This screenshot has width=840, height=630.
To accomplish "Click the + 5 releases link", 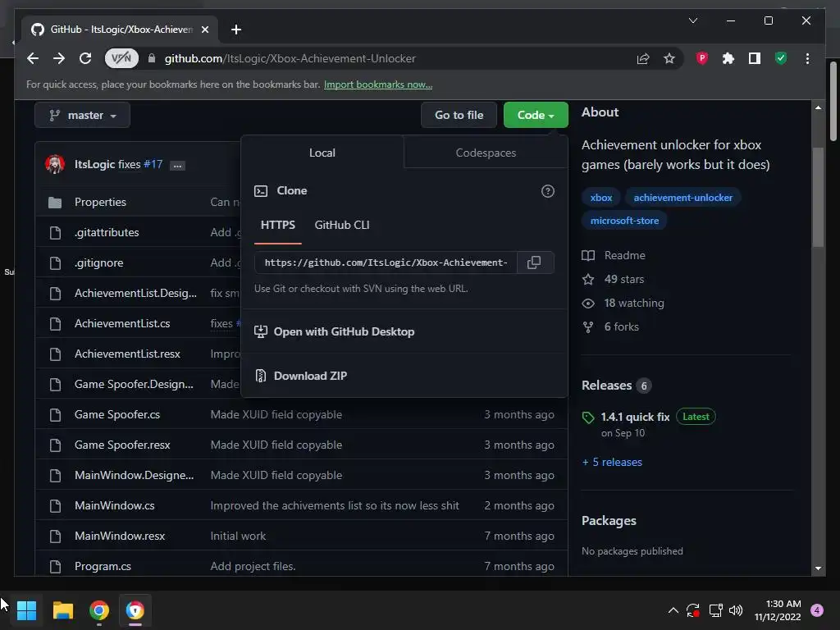I will click(612, 463).
